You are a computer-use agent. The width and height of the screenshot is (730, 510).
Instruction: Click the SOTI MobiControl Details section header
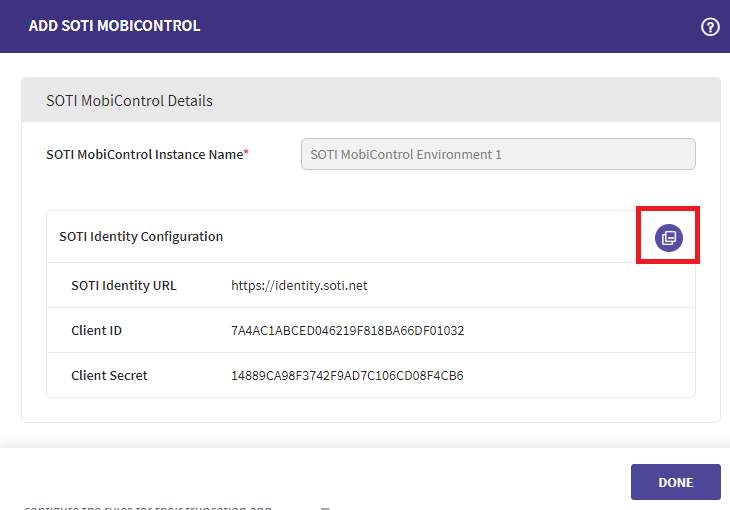129,101
